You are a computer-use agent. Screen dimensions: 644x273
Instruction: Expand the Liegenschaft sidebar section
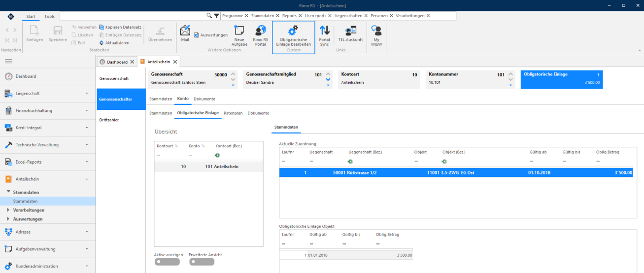[x=48, y=93]
